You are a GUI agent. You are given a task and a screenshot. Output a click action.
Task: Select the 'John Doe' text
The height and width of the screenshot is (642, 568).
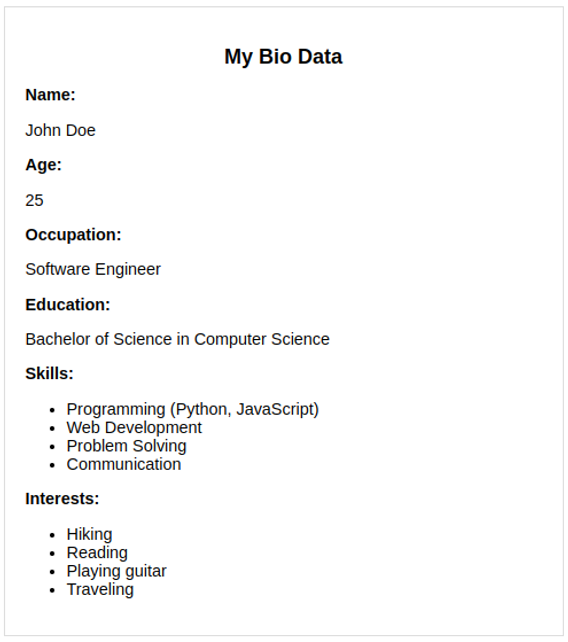tap(61, 130)
